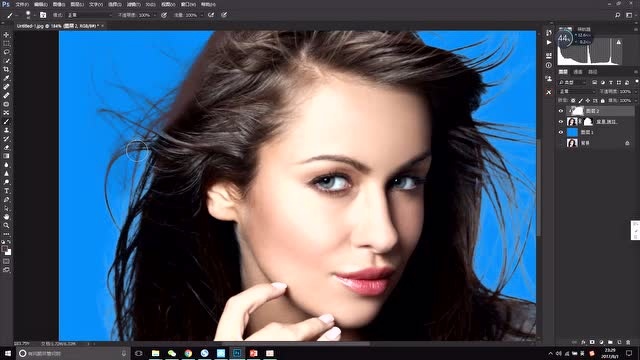
Task: Toggle lock image pixels brush icon
Action: point(580,100)
